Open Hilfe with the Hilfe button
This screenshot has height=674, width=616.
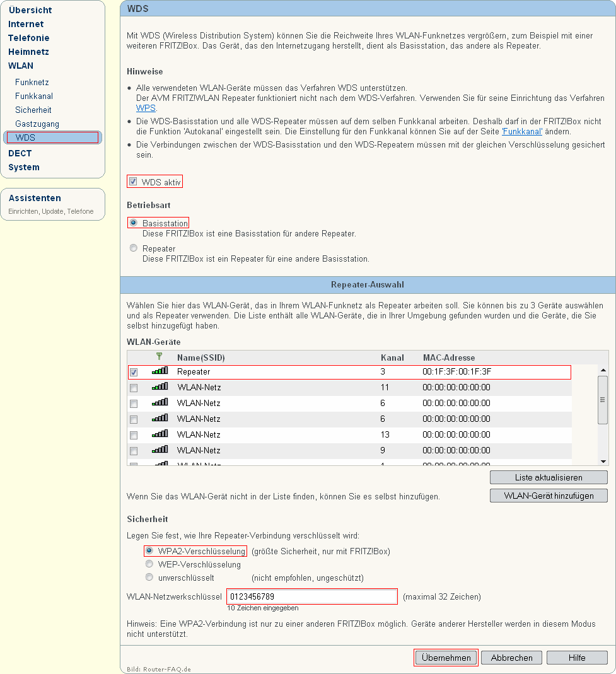point(577,658)
